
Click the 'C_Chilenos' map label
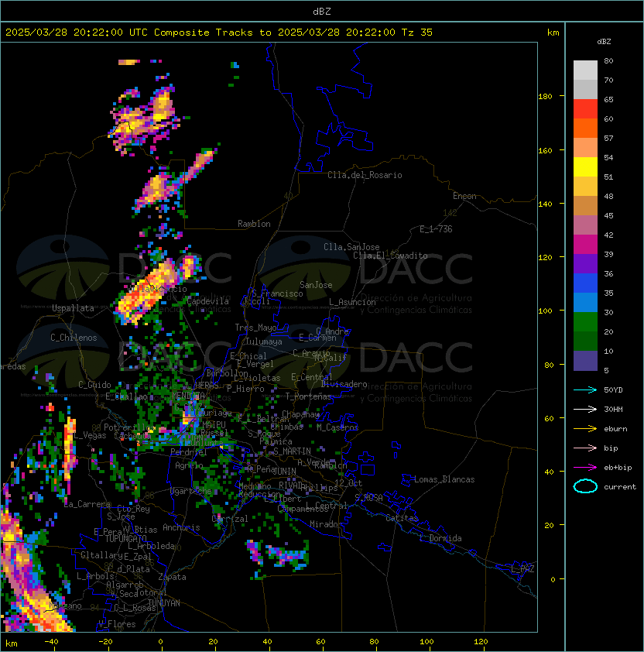tap(74, 338)
